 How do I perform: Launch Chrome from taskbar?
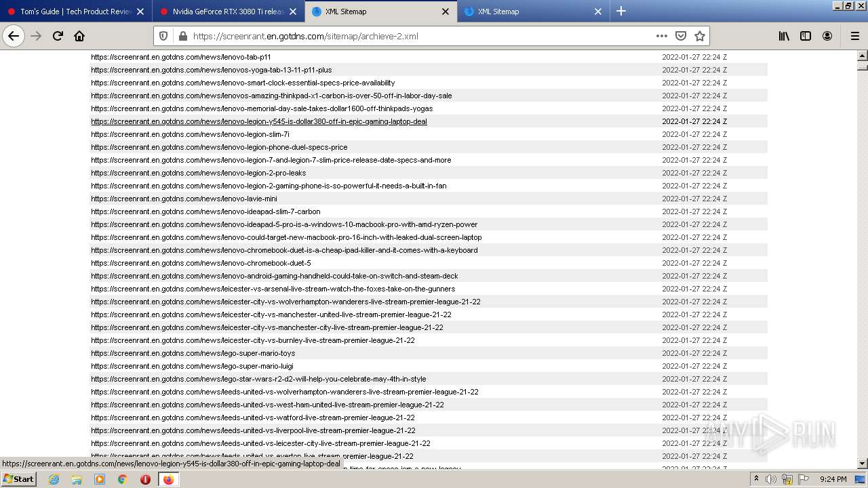point(122,479)
